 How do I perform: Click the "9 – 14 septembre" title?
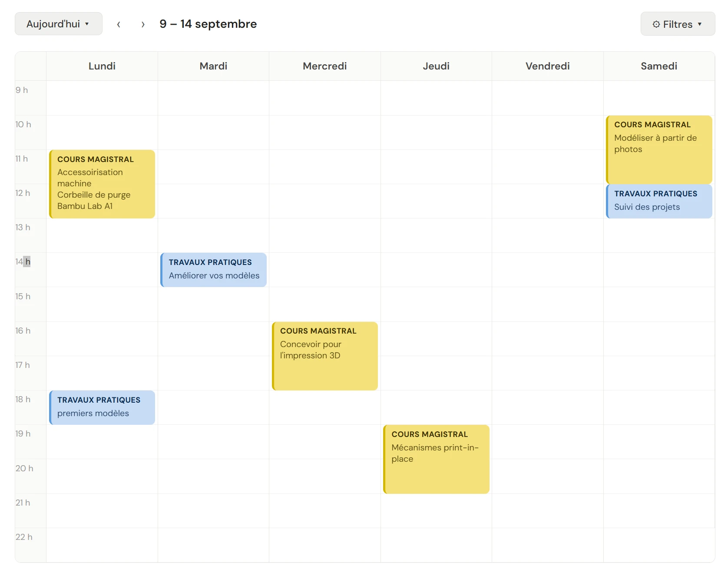208,24
